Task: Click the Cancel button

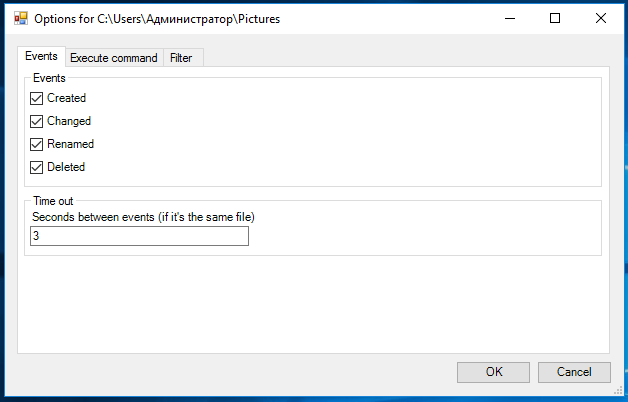Action: [x=574, y=372]
